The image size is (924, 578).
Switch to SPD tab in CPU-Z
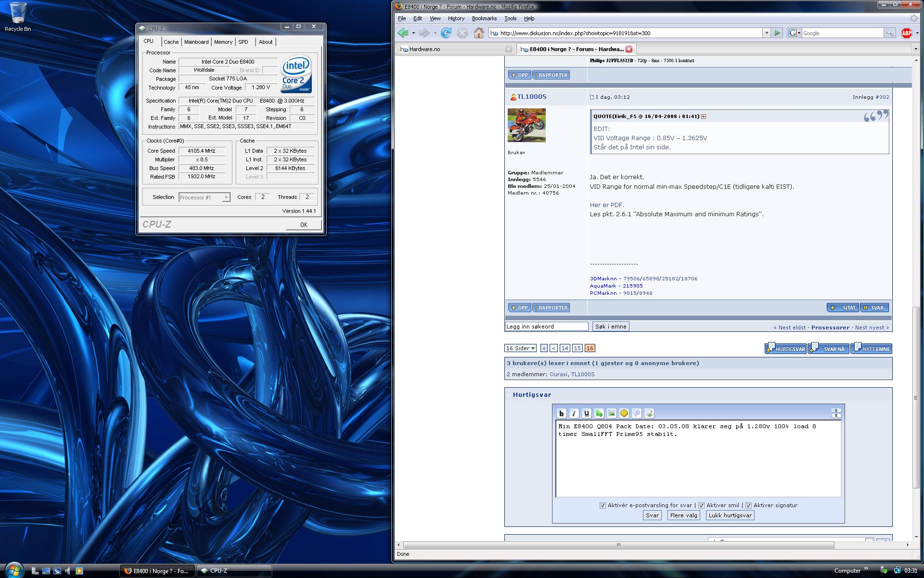point(244,42)
